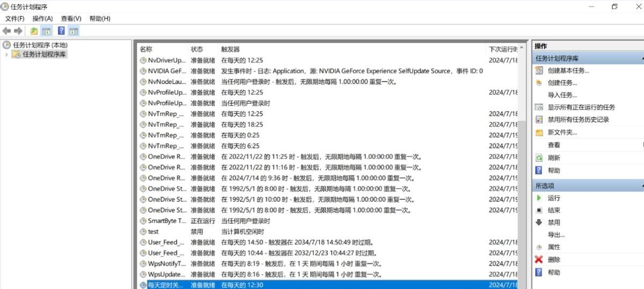Sort by the 下次运行时间 column header

tap(502, 49)
